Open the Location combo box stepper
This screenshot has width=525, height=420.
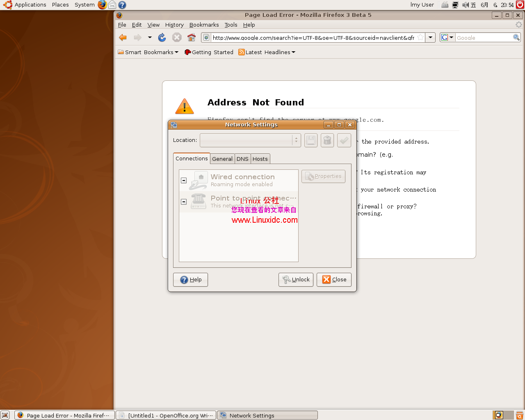click(x=297, y=140)
